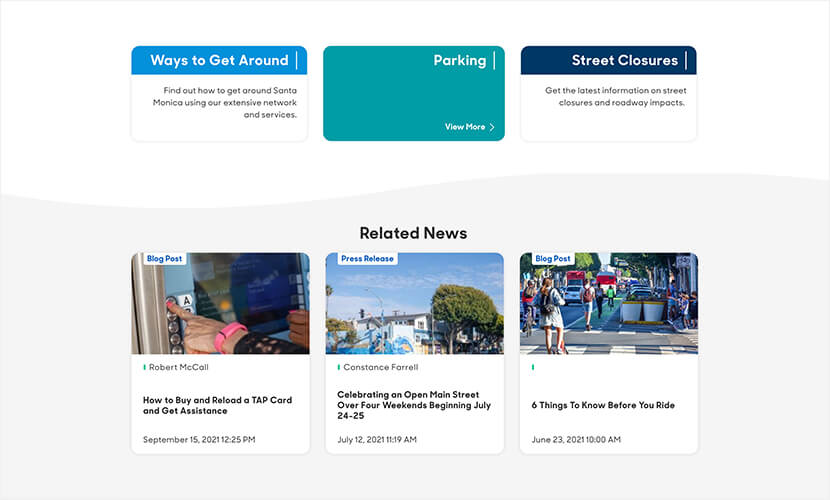Click the Blog Post tag on the TAP Card article

[164, 259]
